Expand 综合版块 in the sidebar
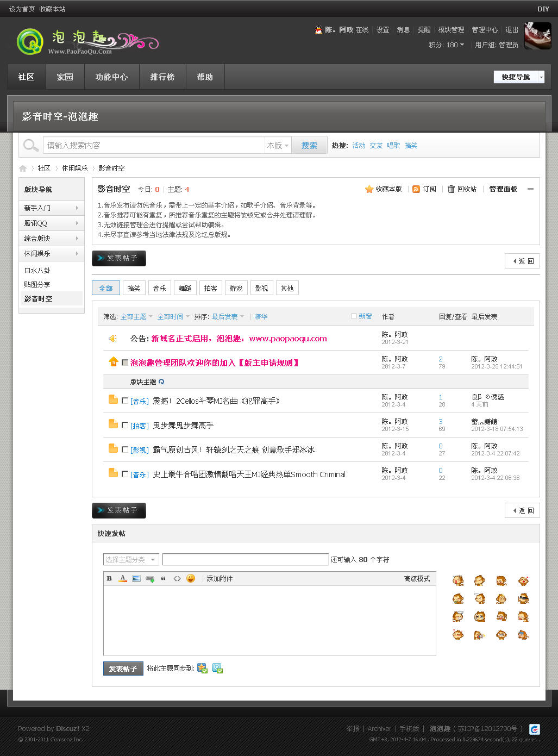The height and width of the screenshot is (756, 558). (x=51, y=239)
